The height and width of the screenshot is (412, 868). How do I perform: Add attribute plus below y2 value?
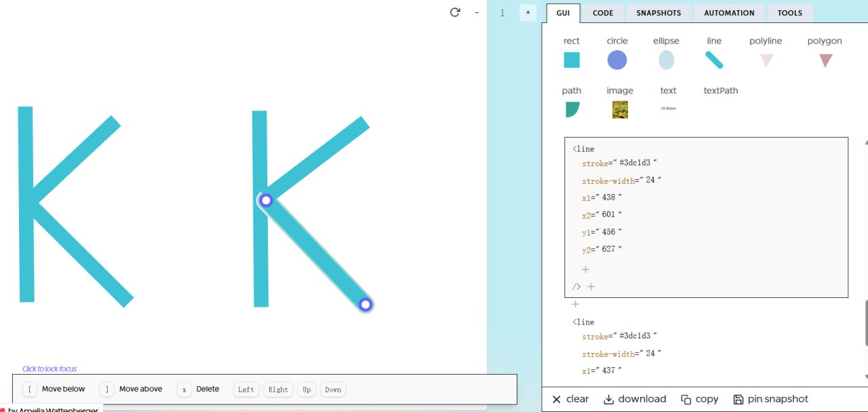(586, 269)
